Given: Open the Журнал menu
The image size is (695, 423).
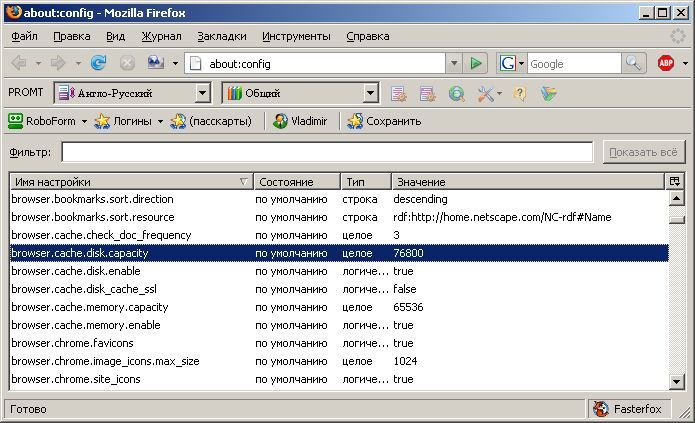Looking at the screenshot, I should click(x=161, y=36).
